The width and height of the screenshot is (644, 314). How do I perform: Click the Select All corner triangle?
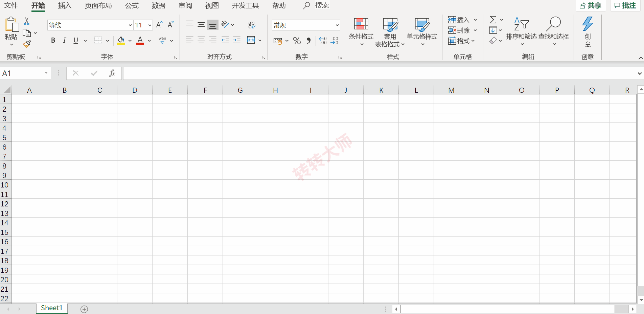7,90
